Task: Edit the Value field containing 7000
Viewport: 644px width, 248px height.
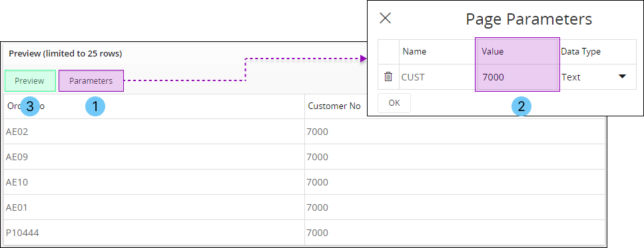Action: (517, 76)
